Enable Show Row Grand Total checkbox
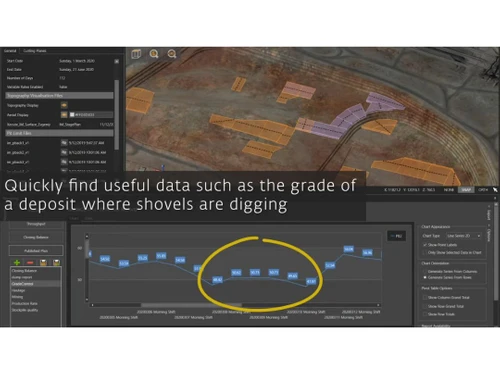Image resolution: width=500 pixels, height=375 pixels. [425, 306]
